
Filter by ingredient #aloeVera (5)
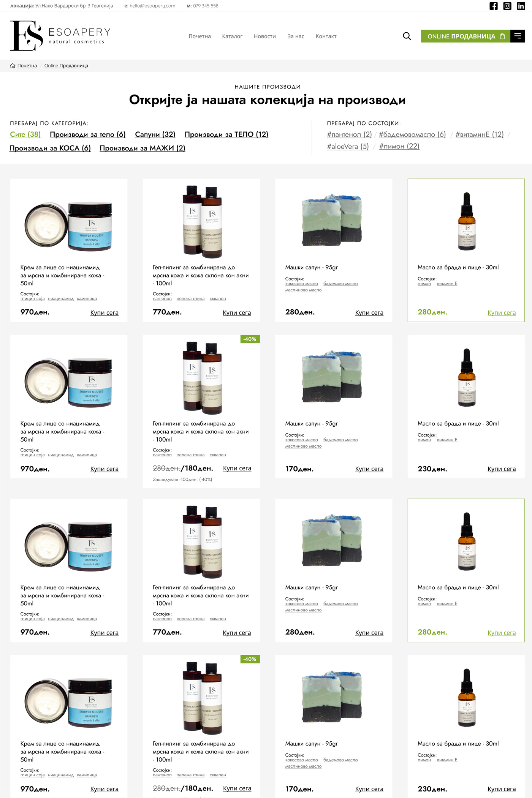(x=348, y=146)
